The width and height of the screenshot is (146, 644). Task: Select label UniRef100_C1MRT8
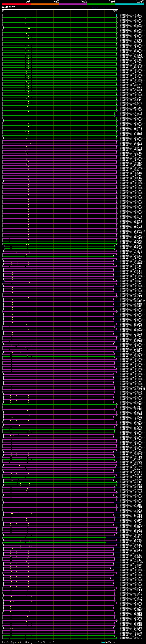[x=131, y=146]
